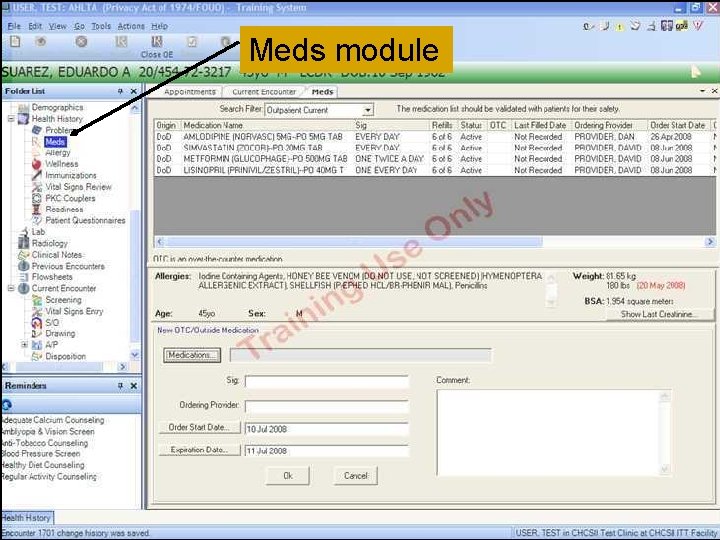The width and height of the screenshot is (720, 540).
Task: Click the Screening icon
Action: point(37,300)
